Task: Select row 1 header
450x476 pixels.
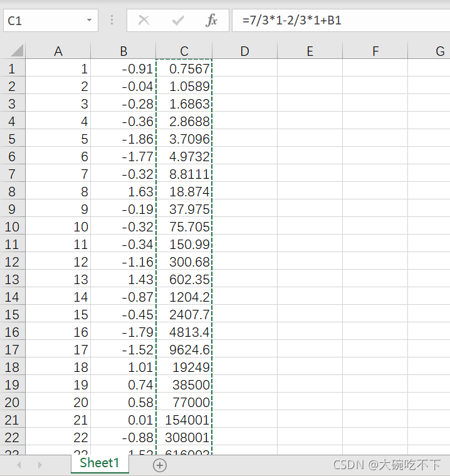Action: coord(13,68)
